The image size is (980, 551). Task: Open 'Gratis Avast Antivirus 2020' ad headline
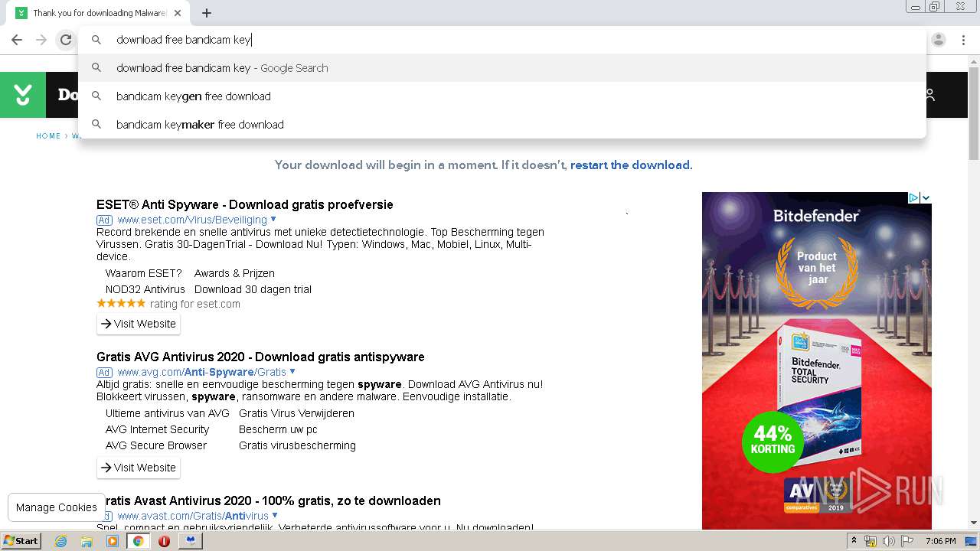point(269,501)
